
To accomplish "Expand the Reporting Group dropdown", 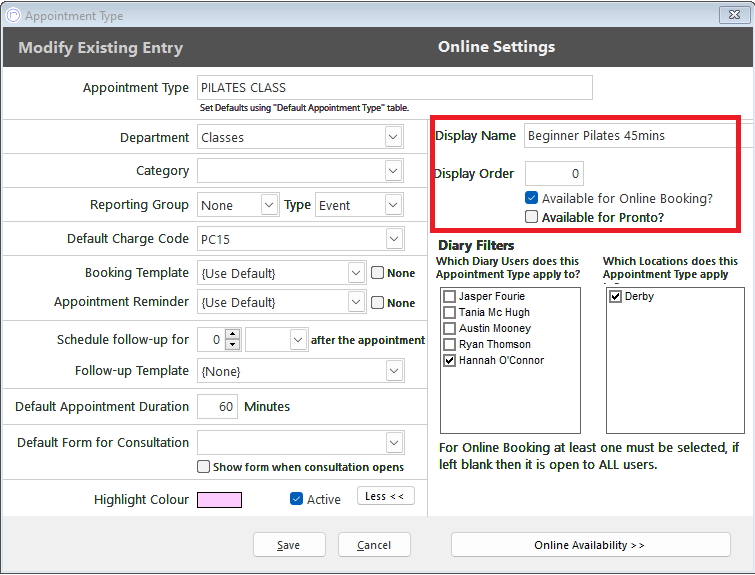I will tap(269, 205).
